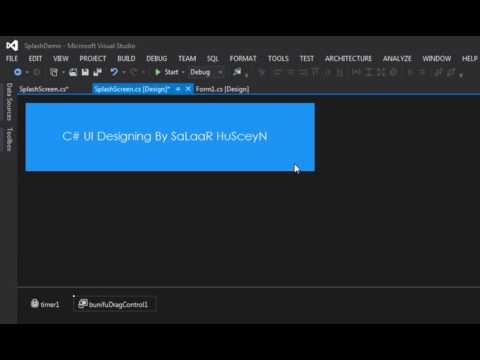Open the DEBUG menu
Viewport: 480px width, 360px height.
tap(157, 59)
